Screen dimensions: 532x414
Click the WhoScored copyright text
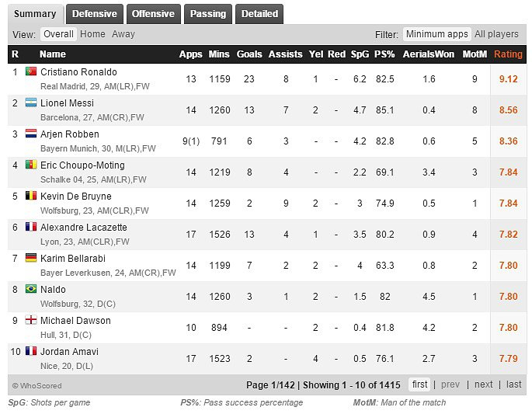click(x=37, y=386)
